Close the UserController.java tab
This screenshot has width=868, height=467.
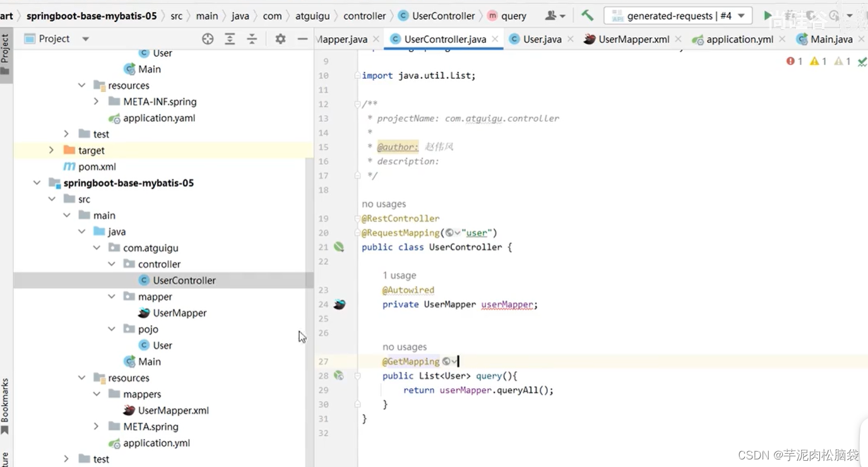point(495,39)
